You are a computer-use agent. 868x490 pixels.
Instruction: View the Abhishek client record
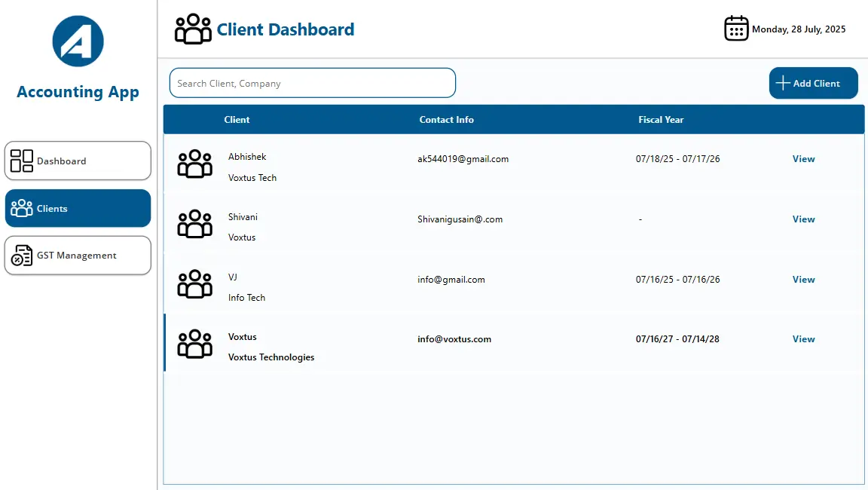coord(803,159)
